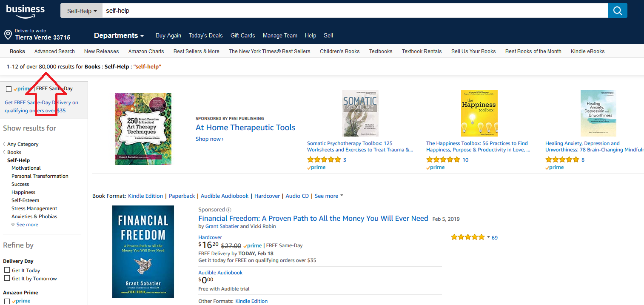Check the Amazon Prime filter checkbox
Image resolution: width=644 pixels, height=305 pixels.
point(7,301)
